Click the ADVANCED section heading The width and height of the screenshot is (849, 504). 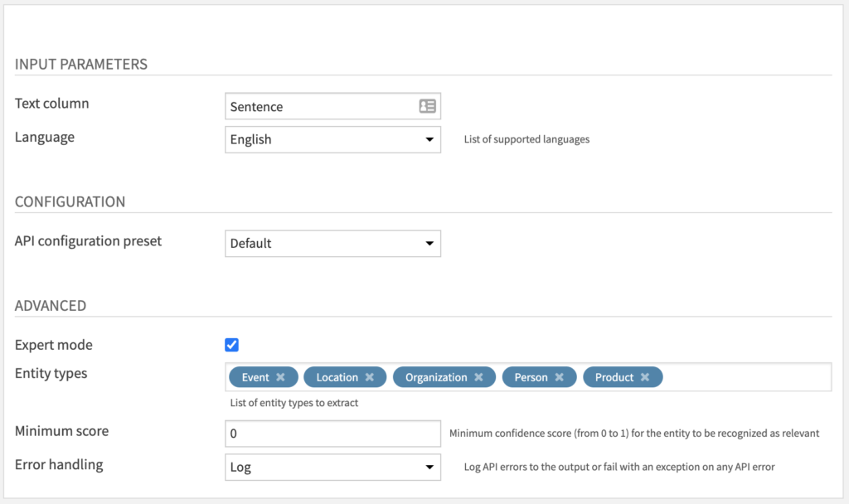click(x=51, y=305)
